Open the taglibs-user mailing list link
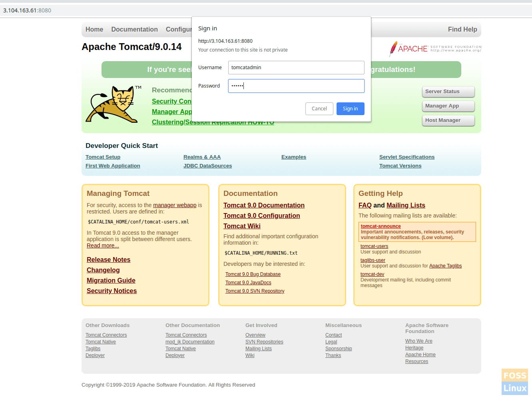Screen dimensions: 532x399 tap(373, 260)
